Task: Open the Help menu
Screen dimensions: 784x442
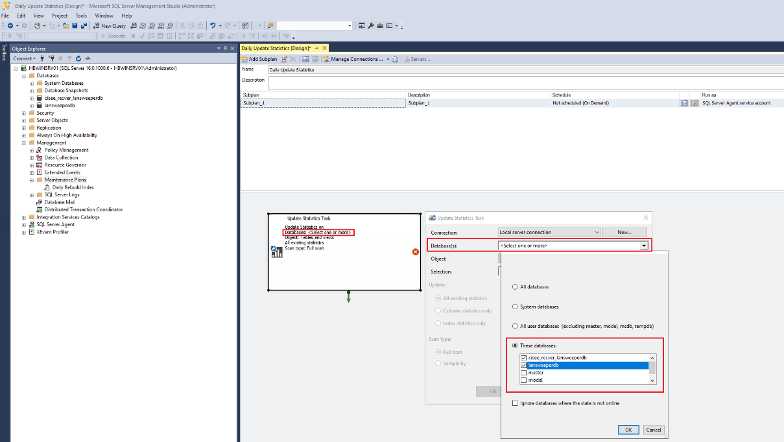Action: pos(126,16)
